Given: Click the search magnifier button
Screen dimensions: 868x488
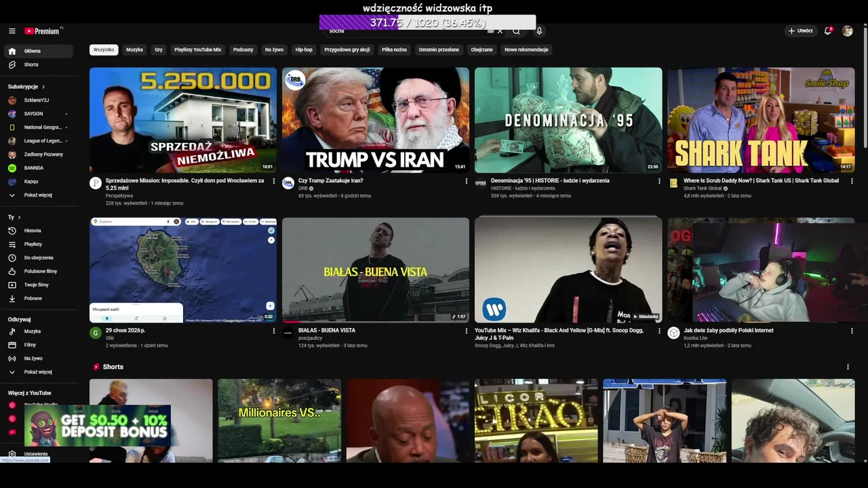Looking at the screenshot, I should [517, 31].
